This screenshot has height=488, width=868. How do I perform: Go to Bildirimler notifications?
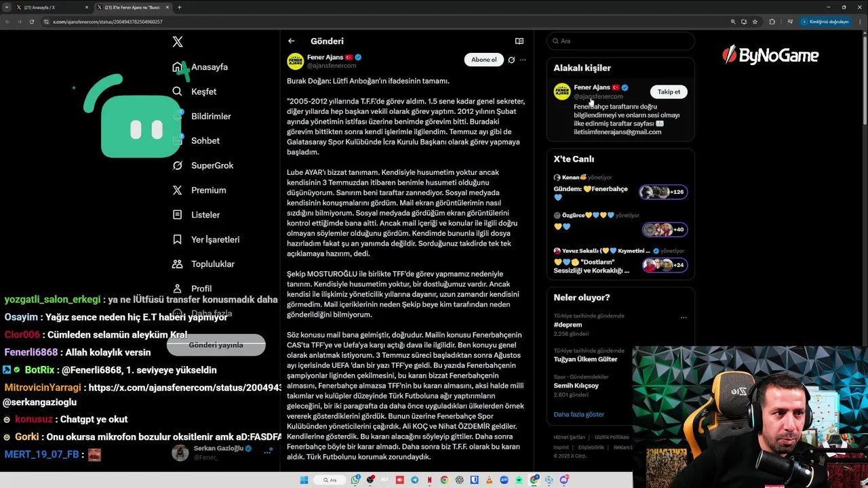pos(202,116)
